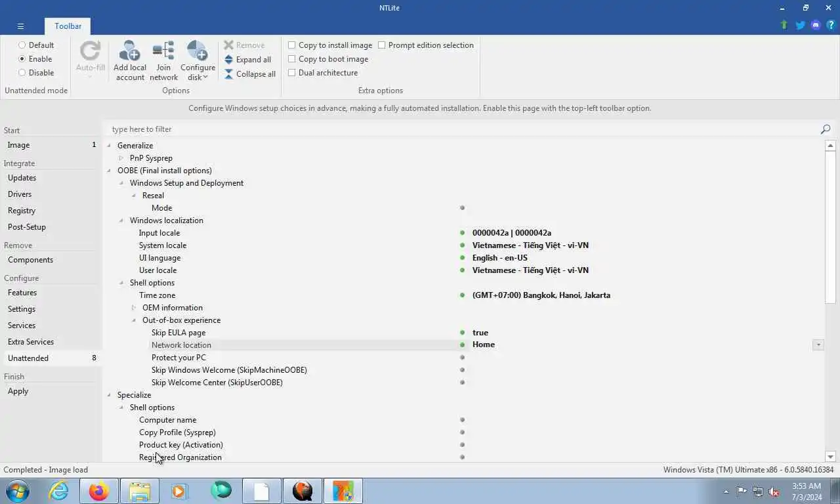The height and width of the screenshot is (504, 840).
Task: Select the Disable unattended mode radio
Action: 22,73
